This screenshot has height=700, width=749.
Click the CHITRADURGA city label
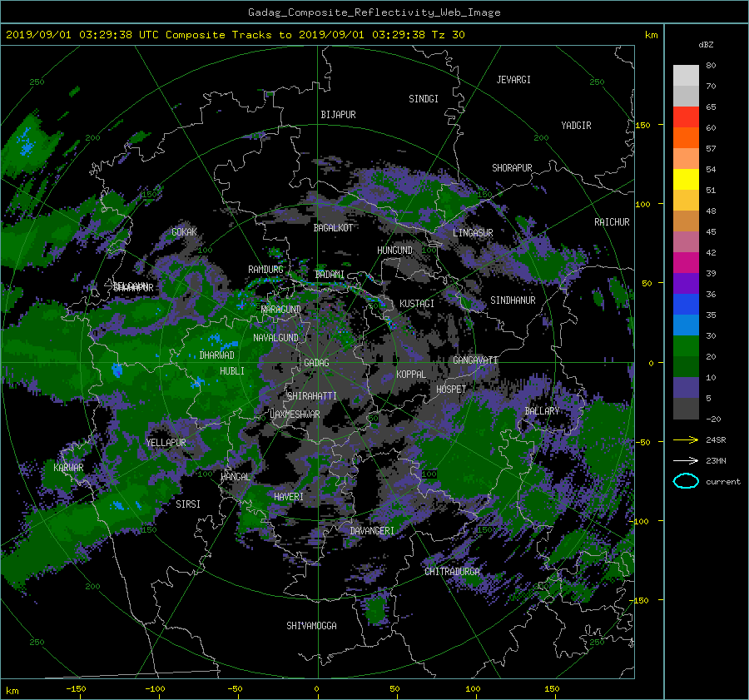(453, 572)
